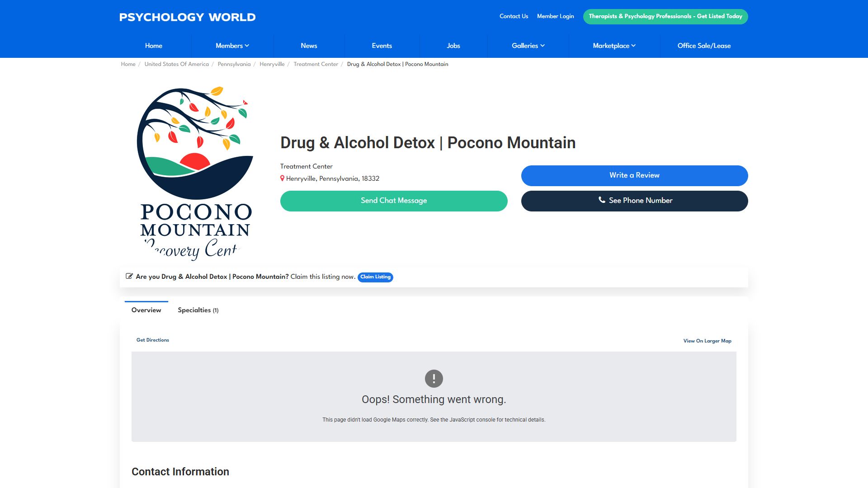Expand the Marketplace dropdown menu

pos(614,46)
